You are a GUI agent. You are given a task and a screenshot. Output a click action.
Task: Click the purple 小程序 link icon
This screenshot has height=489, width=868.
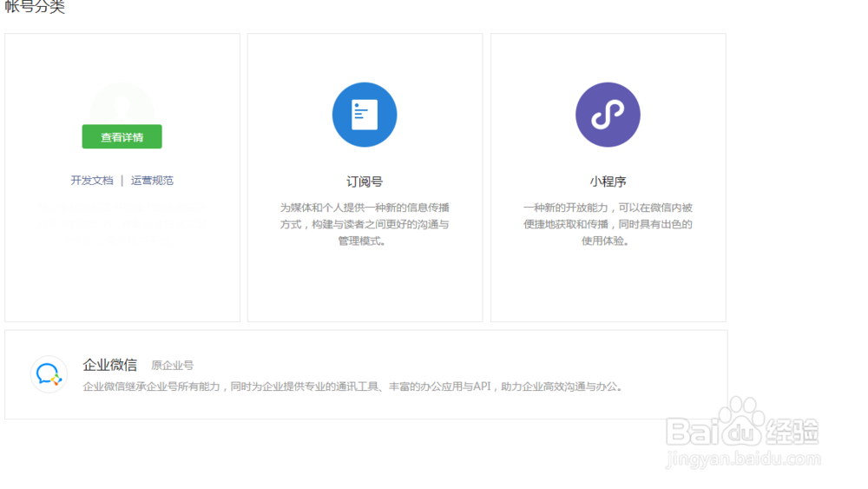(608, 115)
